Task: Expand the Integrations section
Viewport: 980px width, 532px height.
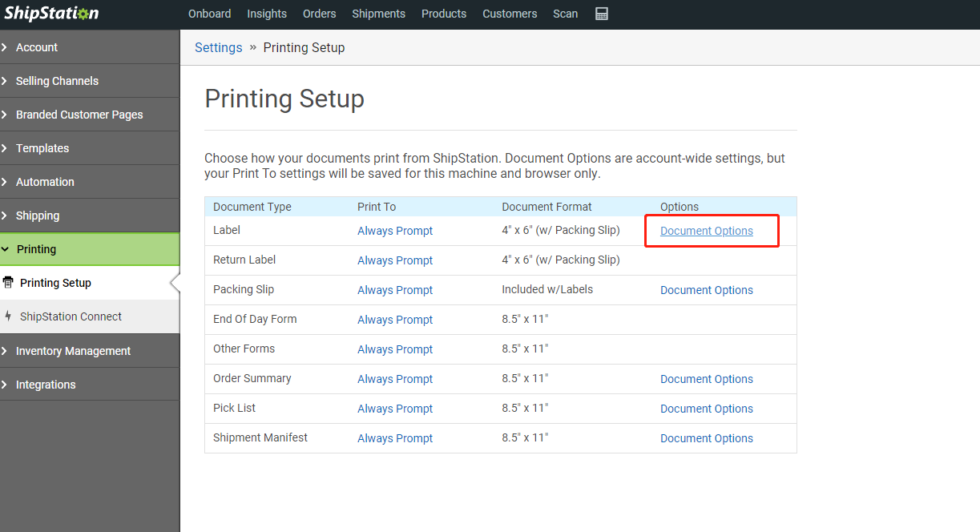Action: coord(46,385)
